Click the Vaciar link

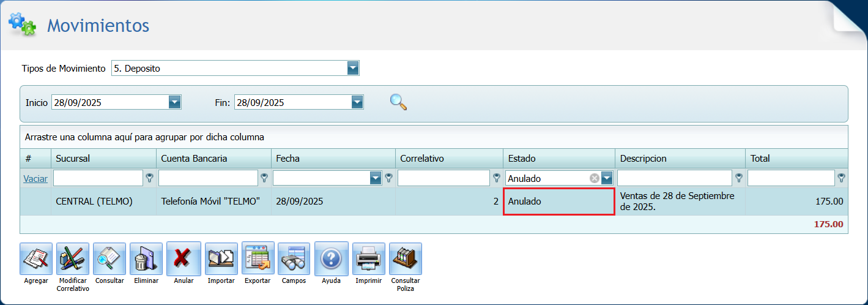pyautogui.click(x=35, y=178)
